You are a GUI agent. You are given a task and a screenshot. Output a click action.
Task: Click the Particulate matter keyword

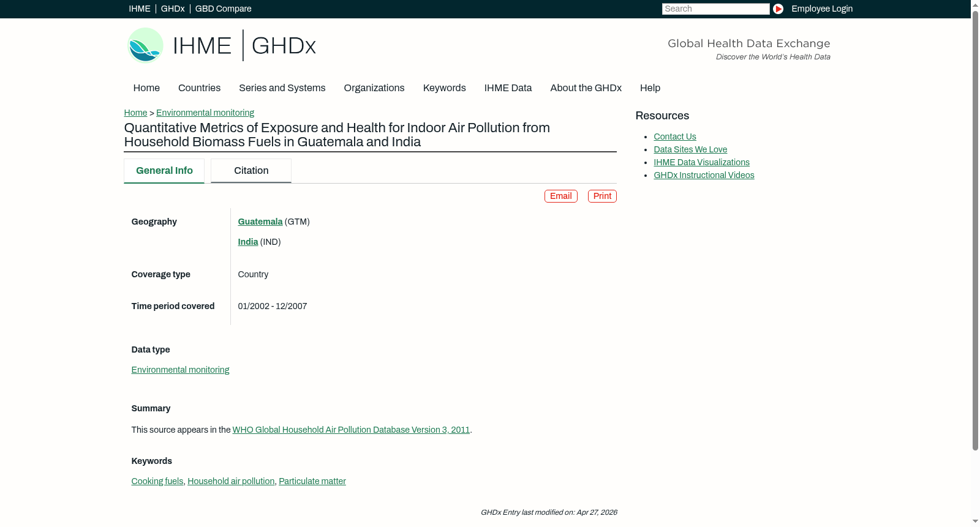(x=312, y=481)
